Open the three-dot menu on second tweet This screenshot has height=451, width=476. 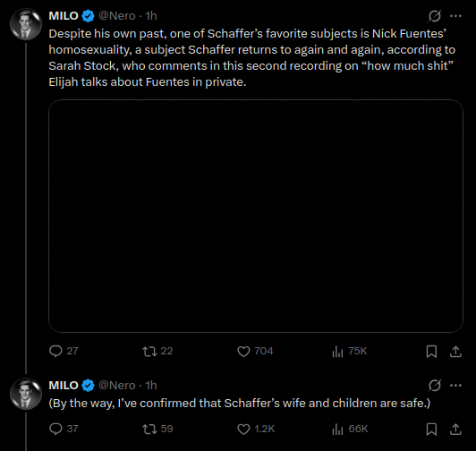455,386
